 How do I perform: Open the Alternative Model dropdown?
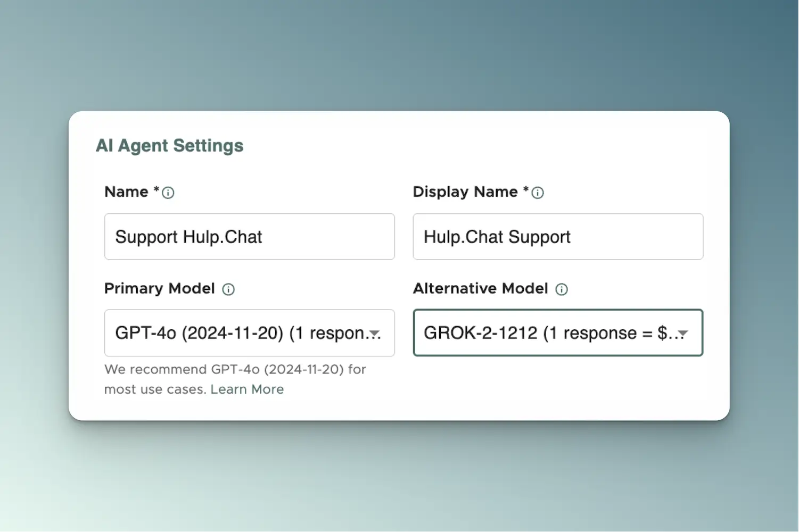[558, 333]
